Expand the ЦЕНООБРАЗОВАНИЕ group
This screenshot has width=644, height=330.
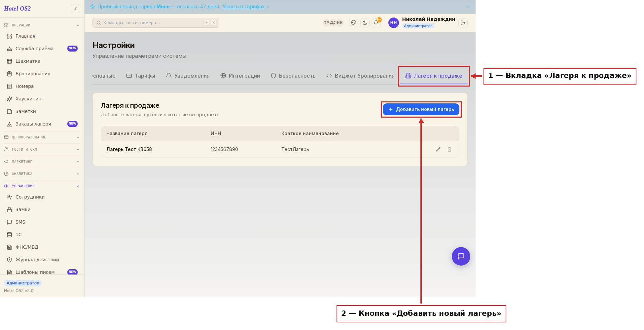pos(42,137)
